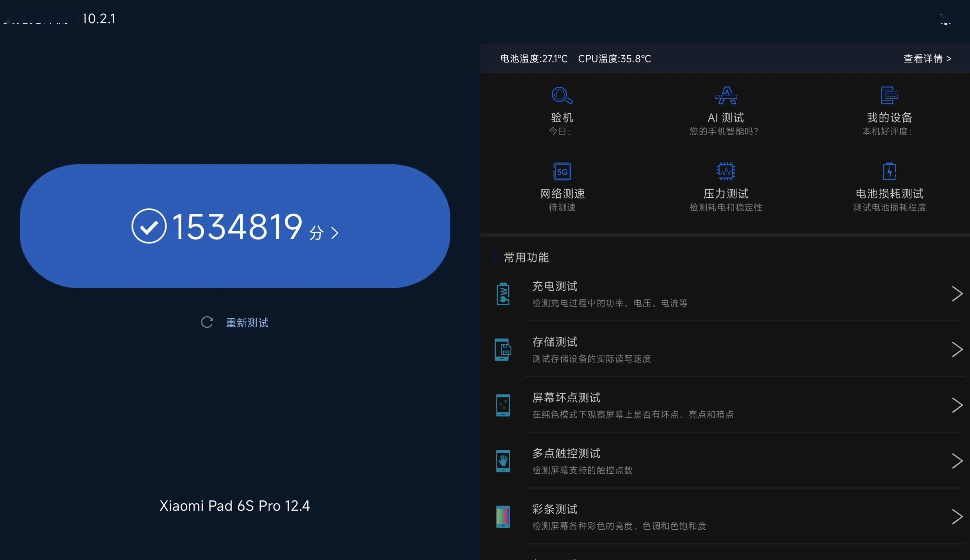This screenshot has width=970, height=560.
Task: Click the 电池损耗测试 label
Action: (x=889, y=193)
